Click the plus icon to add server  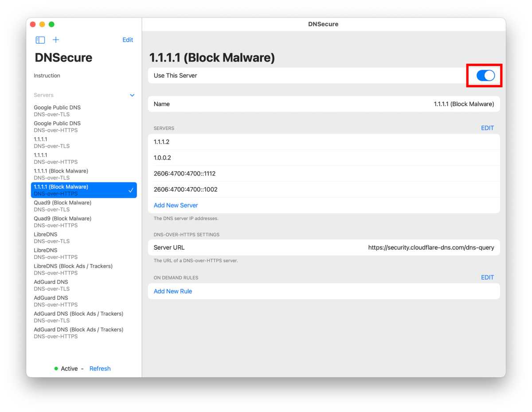point(56,40)
